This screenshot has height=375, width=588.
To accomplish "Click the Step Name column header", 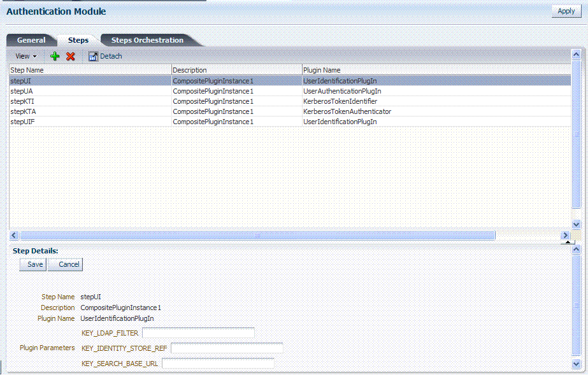I will coord(90,70).
